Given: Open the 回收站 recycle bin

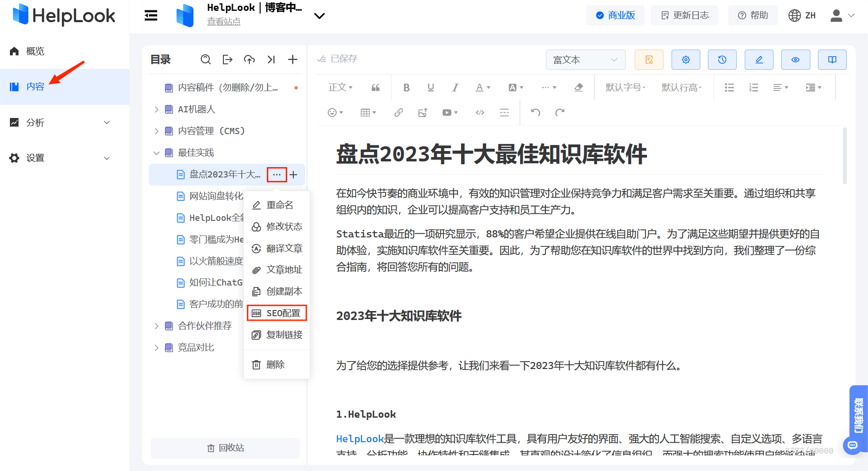Looking at the screenshot, I should coord(225,448).
